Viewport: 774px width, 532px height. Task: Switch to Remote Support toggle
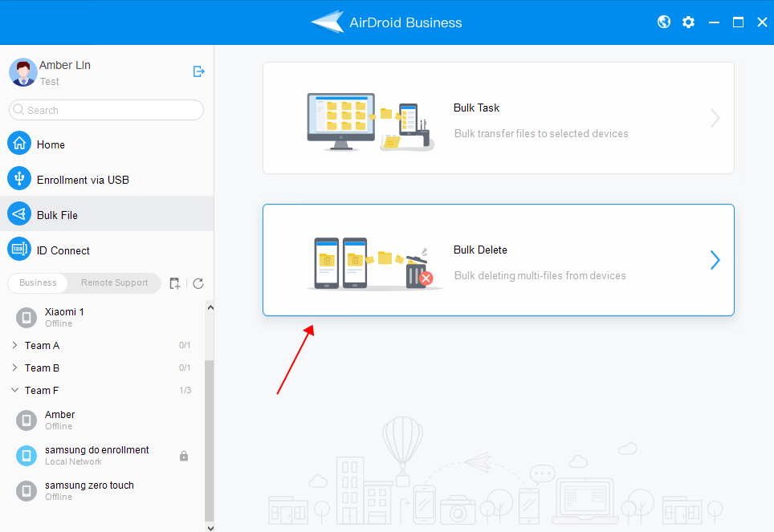point(114,282)
